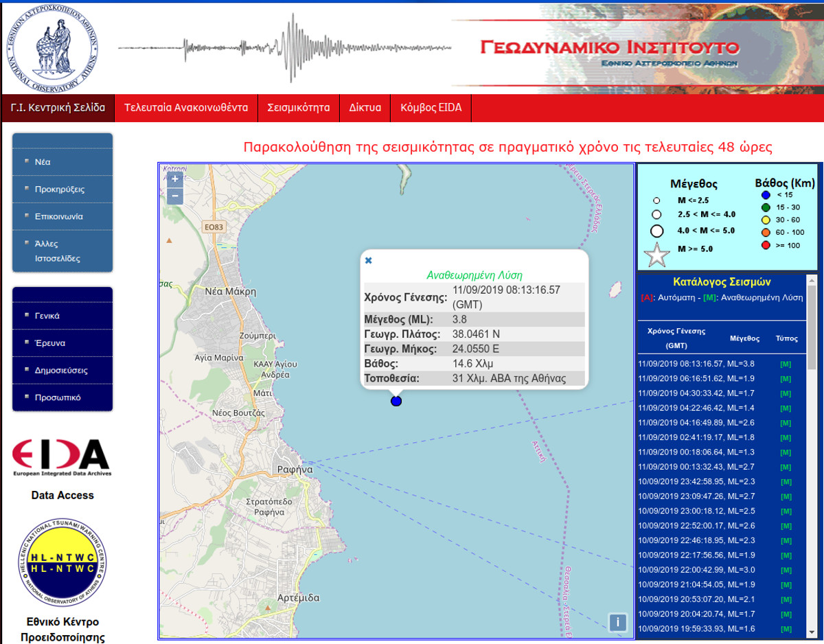Open the map info 'i' button

617,623
